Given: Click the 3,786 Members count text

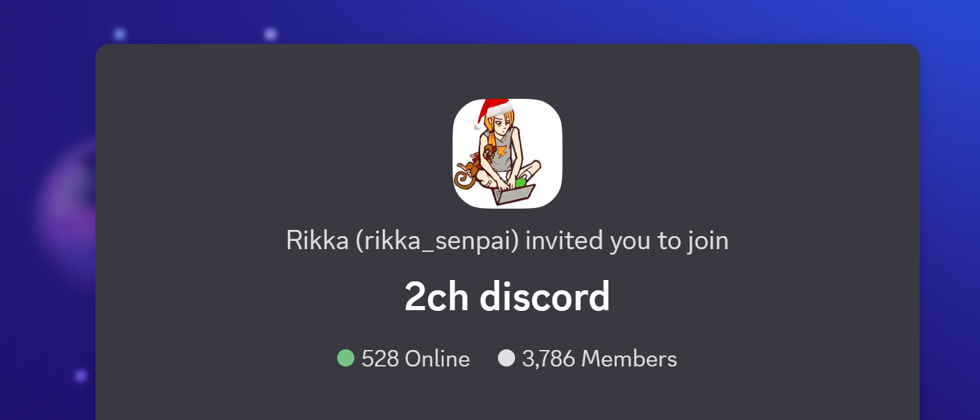Looking at the screenshot, I should pyautogui.click(x=600, y=359).
